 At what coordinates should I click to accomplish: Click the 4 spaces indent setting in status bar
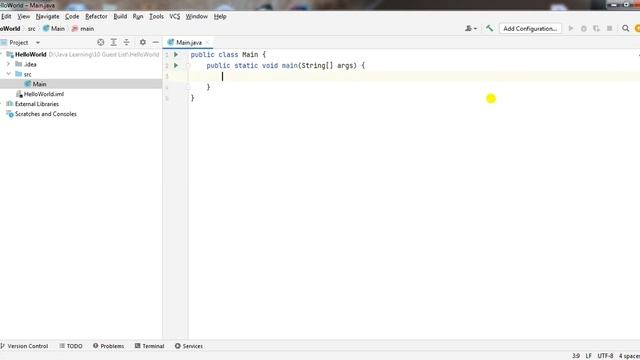[x=629, y=356]
